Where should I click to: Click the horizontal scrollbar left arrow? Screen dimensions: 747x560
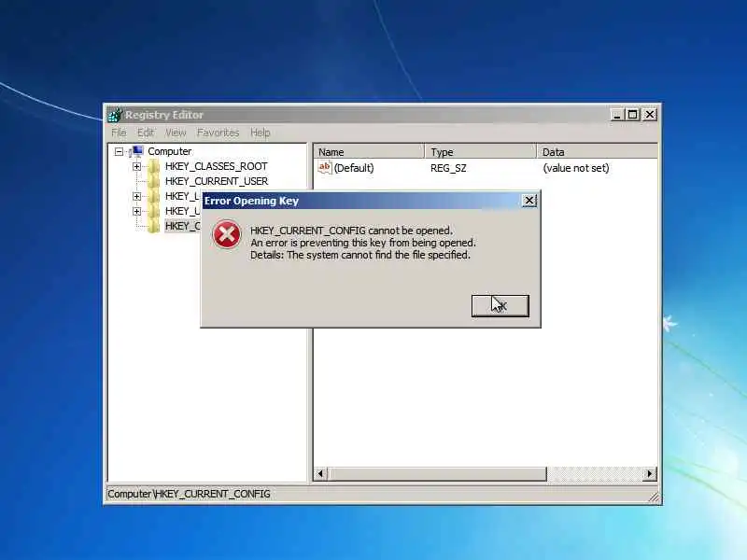tap(320, 473)
